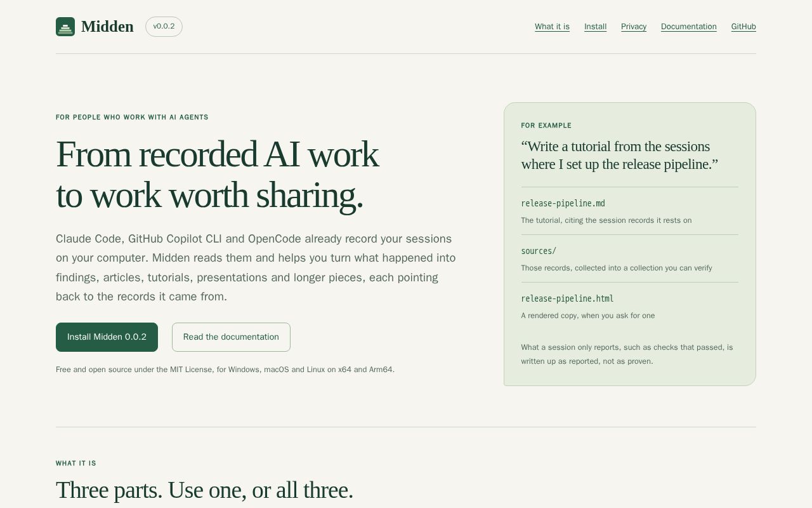Click the sources/ folder name
Screen dimensions: 812x508
539,251
